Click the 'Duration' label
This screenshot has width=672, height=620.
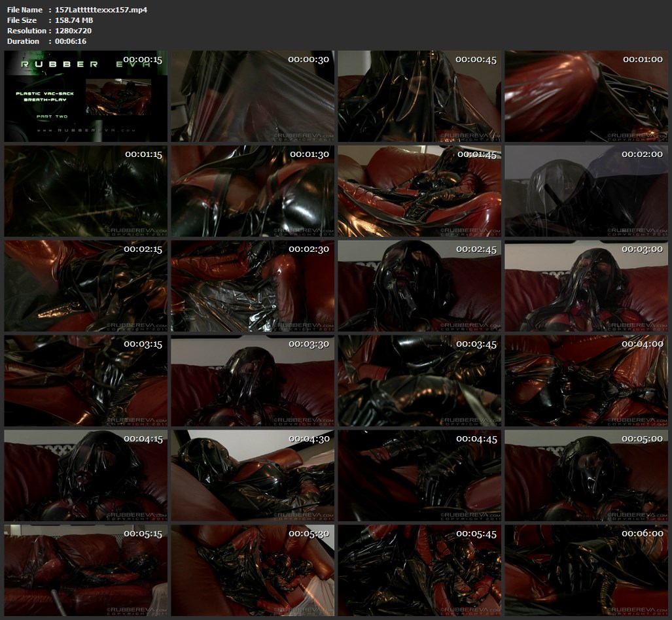[23, 41]
